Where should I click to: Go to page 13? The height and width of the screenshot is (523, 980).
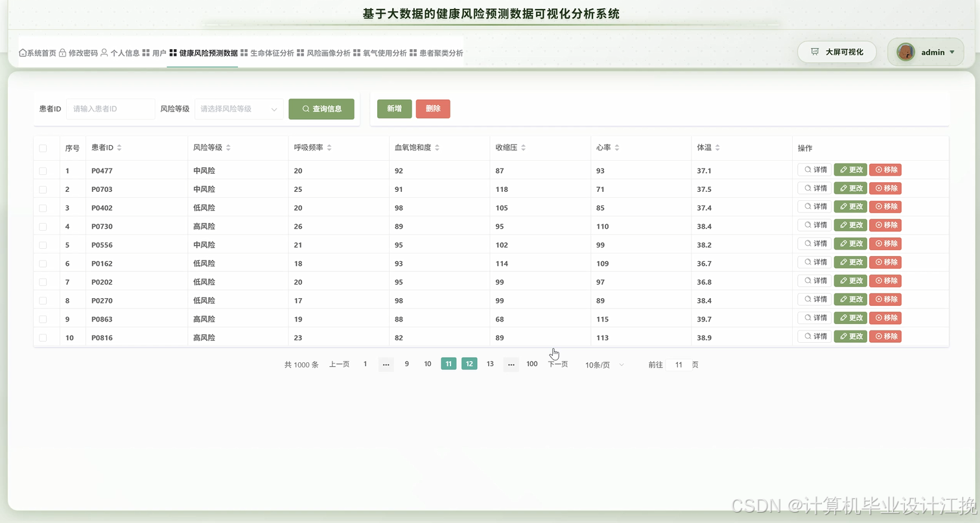[x=490, y=364]
